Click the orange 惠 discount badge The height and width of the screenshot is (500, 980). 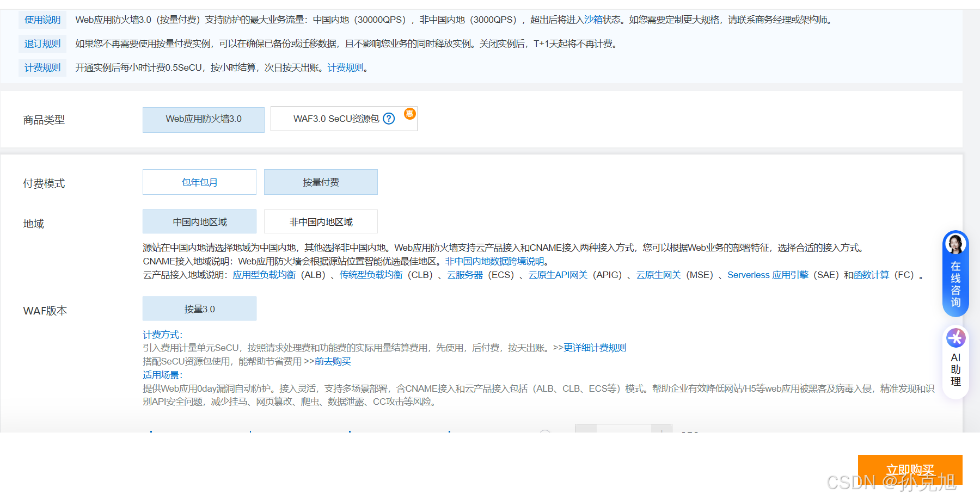click(409, 113)
